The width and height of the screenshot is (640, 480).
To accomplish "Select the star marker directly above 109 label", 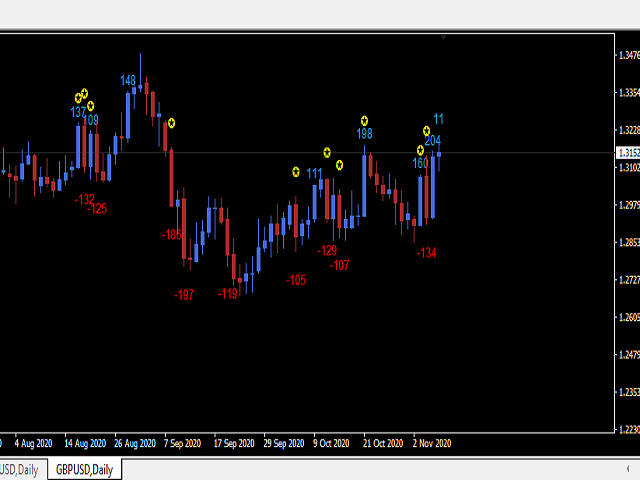I will pyautogui.click(x=91, y=106).
